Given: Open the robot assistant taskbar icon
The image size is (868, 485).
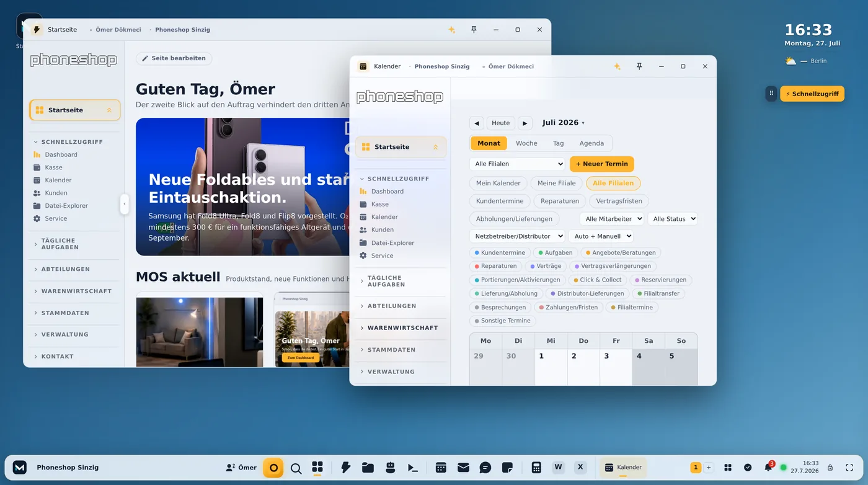Looking at the screenshot, I should [x=390, y=468].
